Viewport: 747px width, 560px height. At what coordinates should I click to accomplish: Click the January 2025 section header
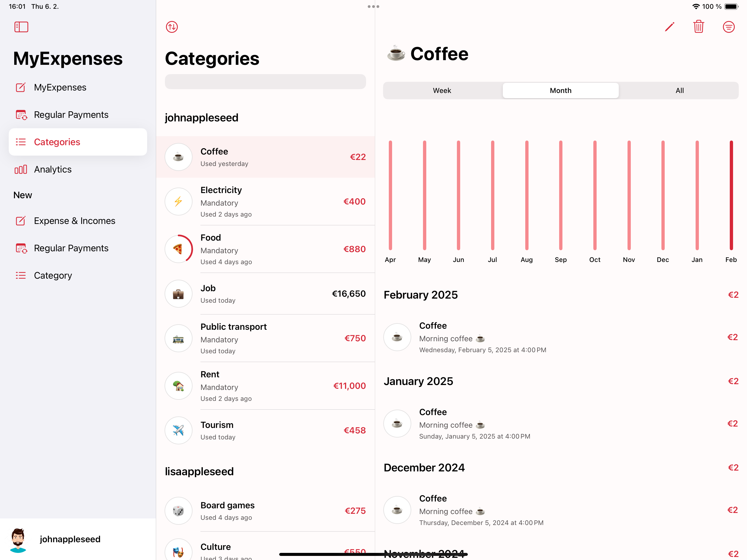pyautogui.click(x=418, y=381)
